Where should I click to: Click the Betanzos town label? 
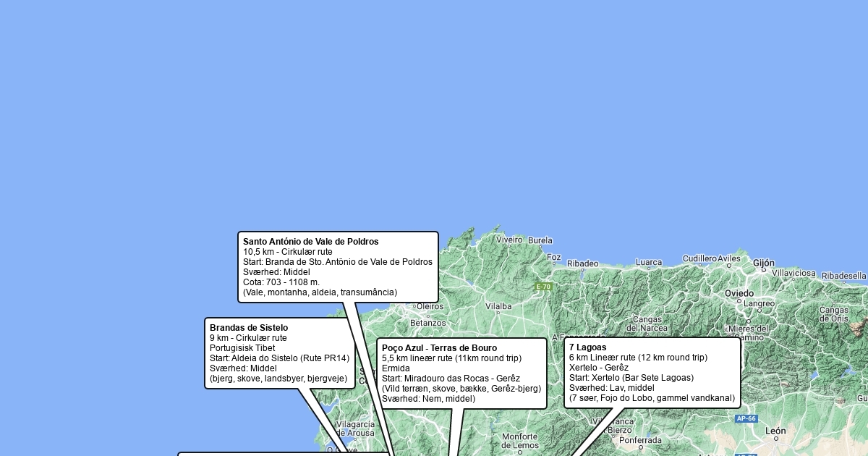click(x=428, y=323)
